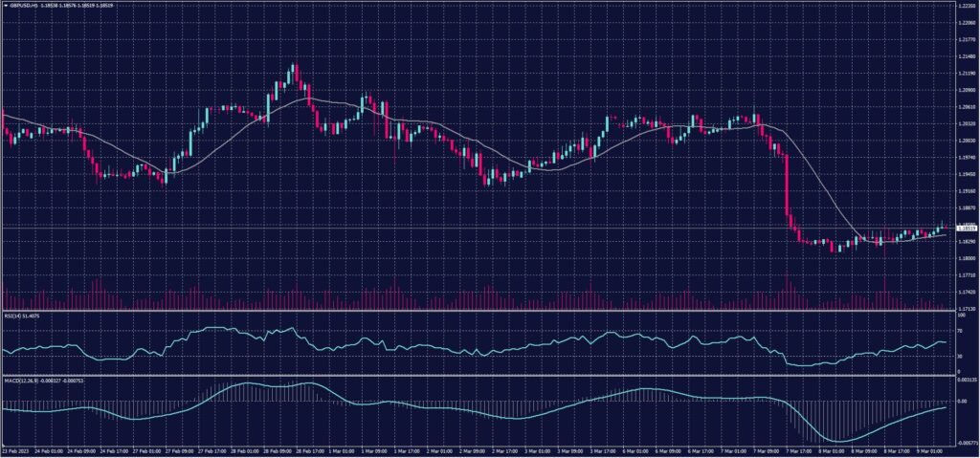Click the divider between RSI and MACD panes
980x458 pixels.
(x=479, y=373)
